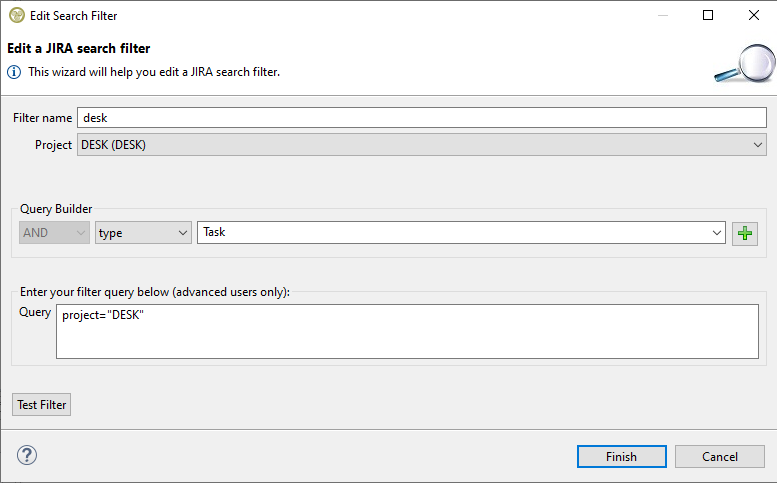The image size is (777, 483).
Task: Click the blue info icon in header
Action: (x=14, y=72)
